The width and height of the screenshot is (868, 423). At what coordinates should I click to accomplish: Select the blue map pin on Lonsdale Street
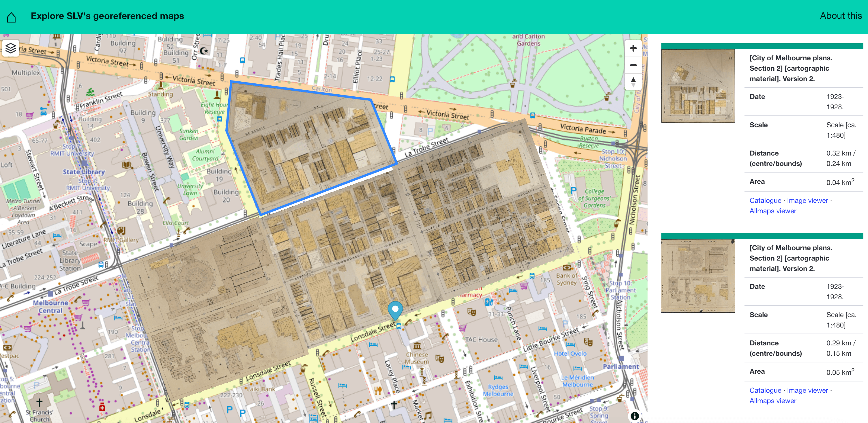[x=395, y=308]
